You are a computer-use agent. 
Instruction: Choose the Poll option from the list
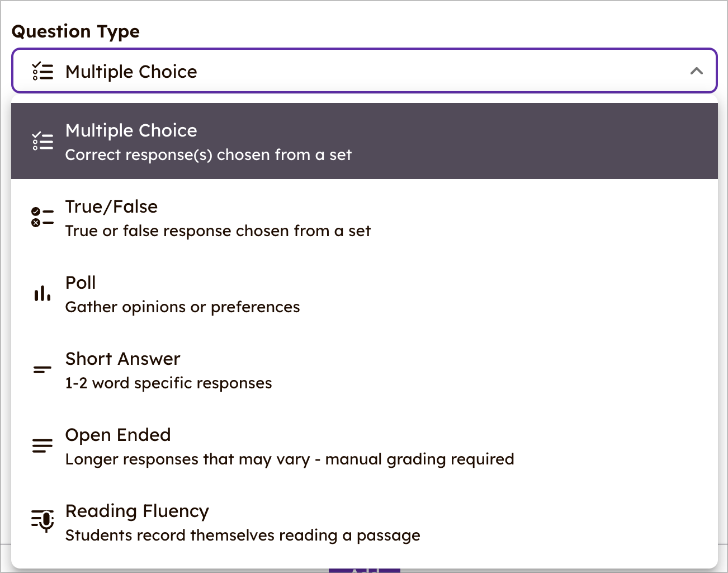pyautogui.click(x=182, y=294)
